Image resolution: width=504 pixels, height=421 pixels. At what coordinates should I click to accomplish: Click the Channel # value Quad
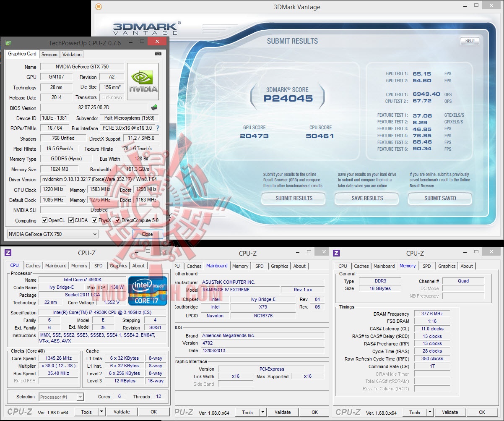coord(463,281)
